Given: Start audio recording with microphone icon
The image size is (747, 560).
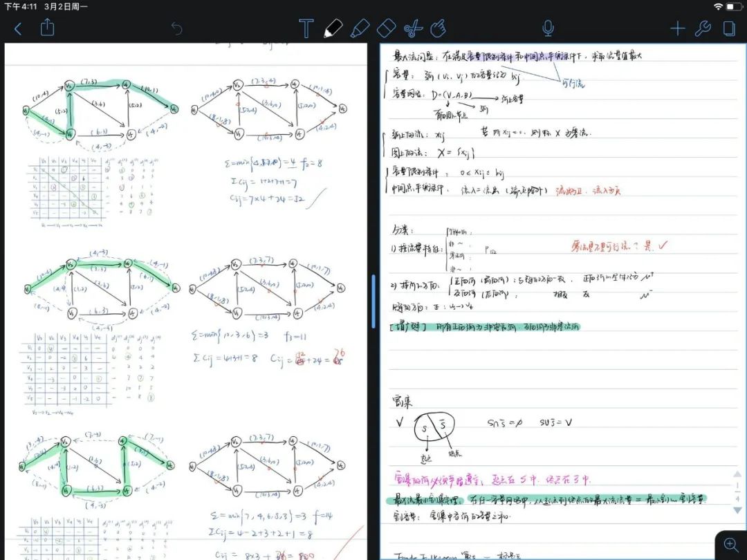Looking at the screenshot, I should [548, 28].
